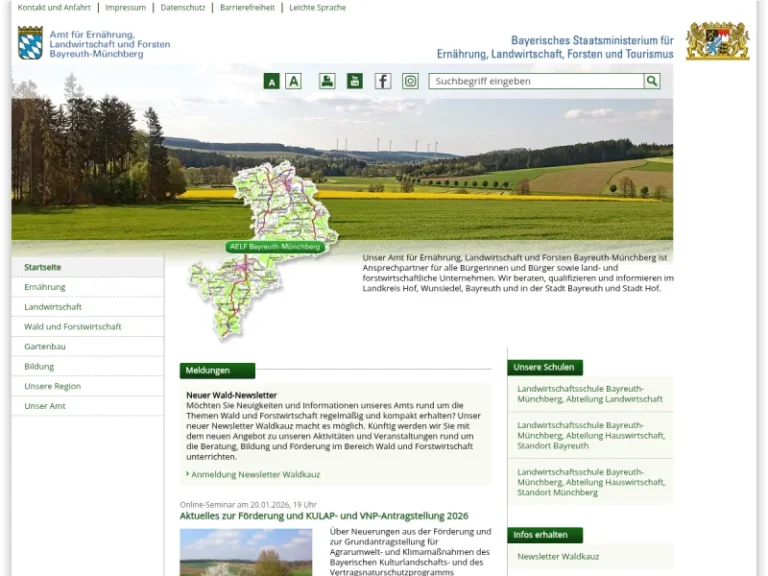Decrease font size with the small A icon
The image size is (768, 576).
[x=271, y=81]
